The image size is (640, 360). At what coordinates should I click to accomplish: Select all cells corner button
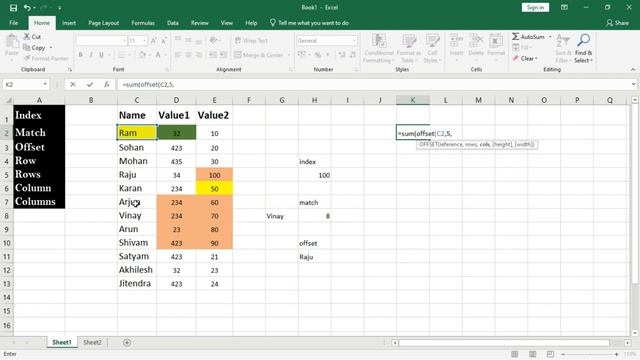coord(7,100)
